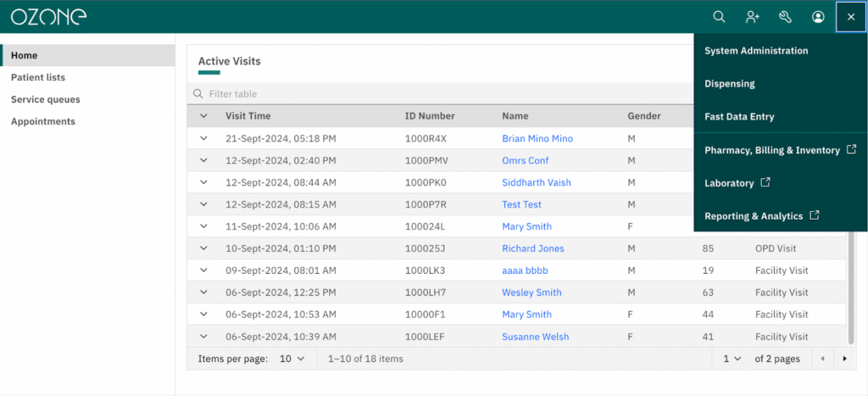The image size is (868, 396).
Task: Expand the Omrs Conf visit row
Action: [203, 160]
